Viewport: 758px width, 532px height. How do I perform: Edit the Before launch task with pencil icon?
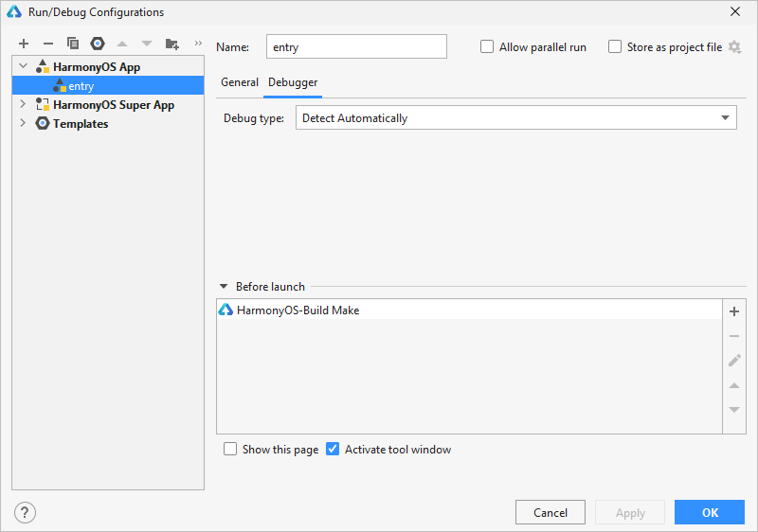tap(734, 361)
